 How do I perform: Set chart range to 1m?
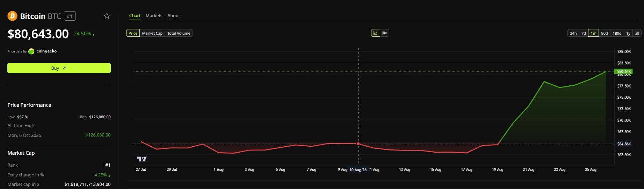(593, 33)
